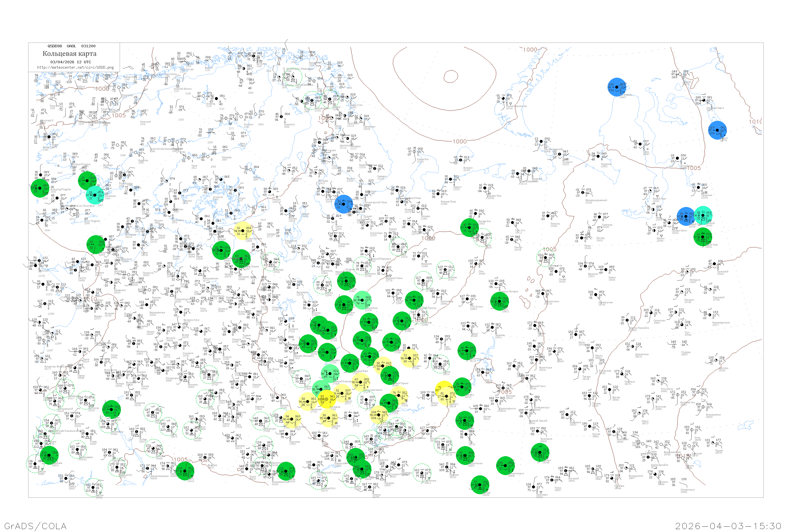Click the 1000 isobar label near Tafjord
Screen dimensions: 798x532
coord(102,89)
